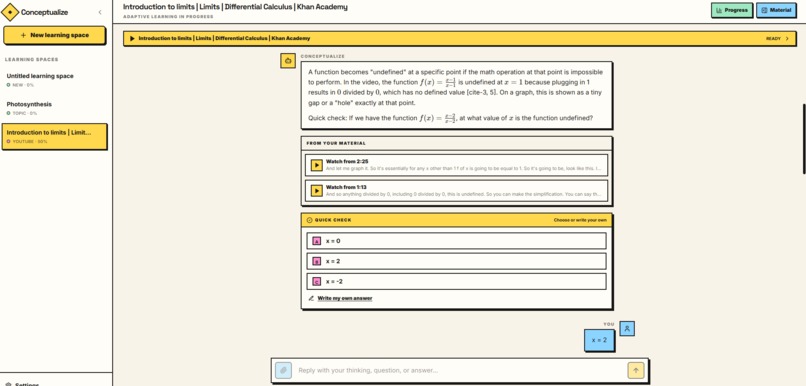Screen dimensions: 806x386
Task: Click the plus icon in New learning space
Action: pos(23,35)
